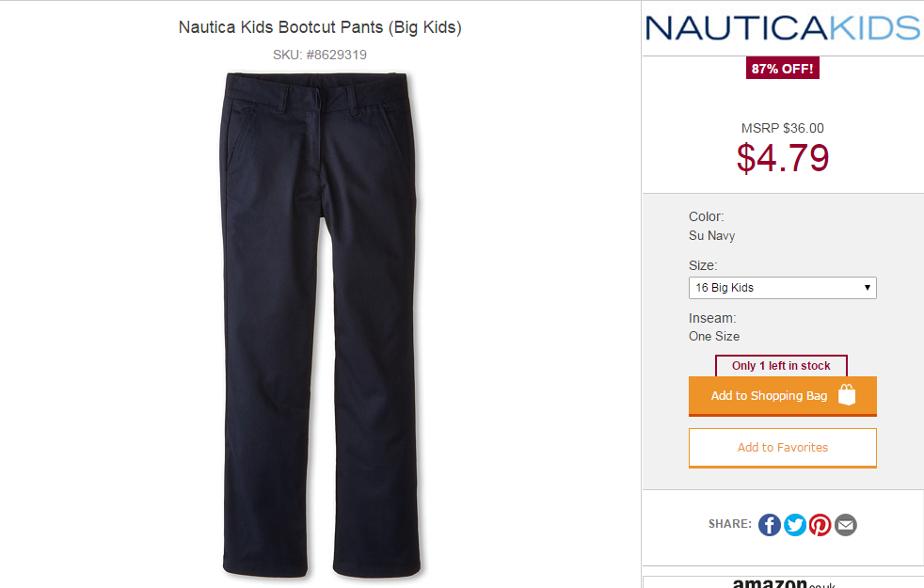Pin the product using Pinterest icon
Screen dimensions: 924x588
820,524
